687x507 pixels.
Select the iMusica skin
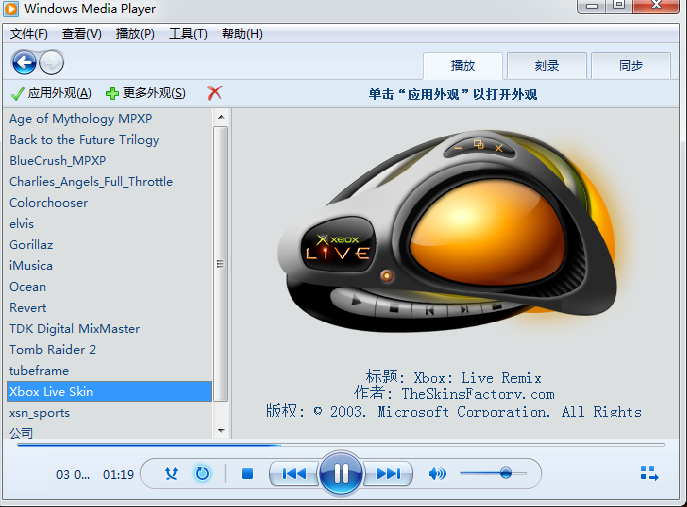click(x=110, y=266)
